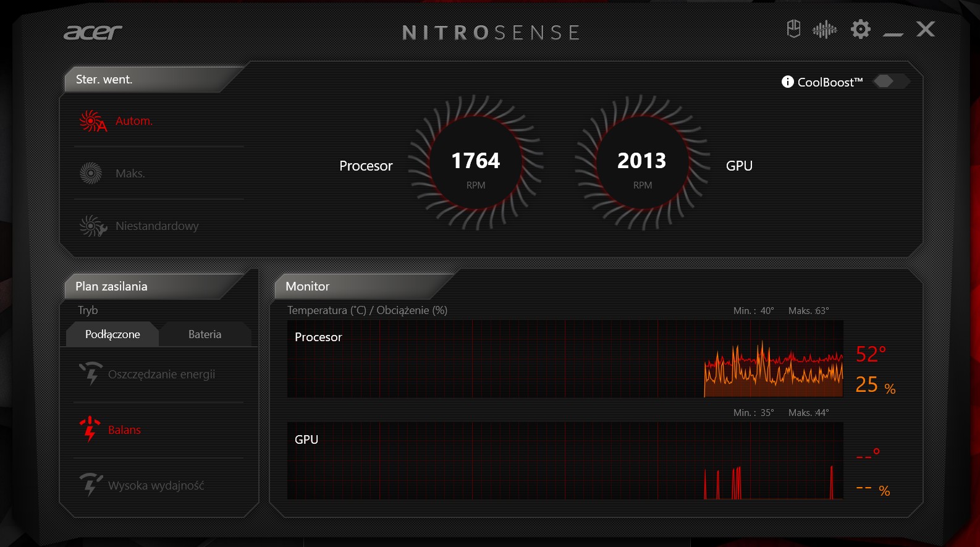
Task: Select the Maks. fan mode label
Action: pyautogui.click(x=130, y=174)
